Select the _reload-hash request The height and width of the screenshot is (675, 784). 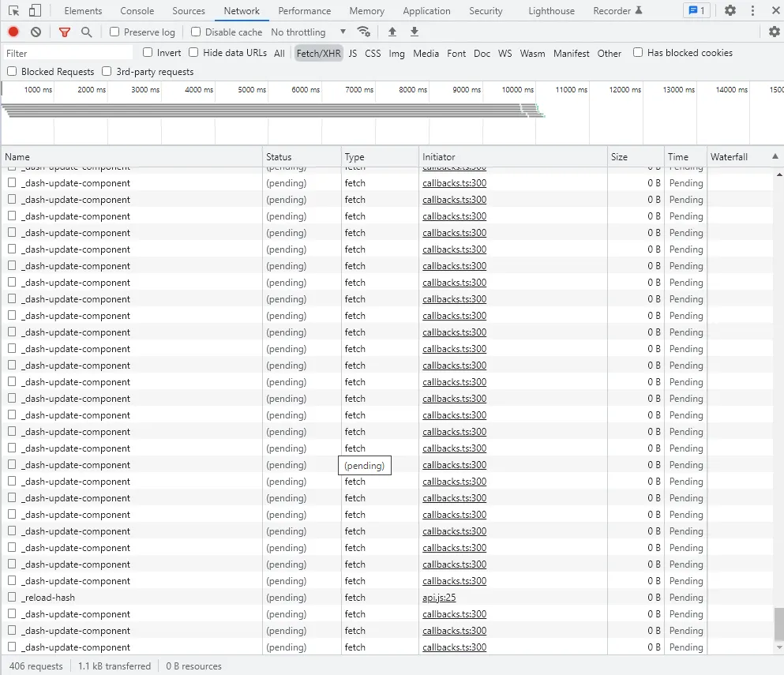(48, 598)
